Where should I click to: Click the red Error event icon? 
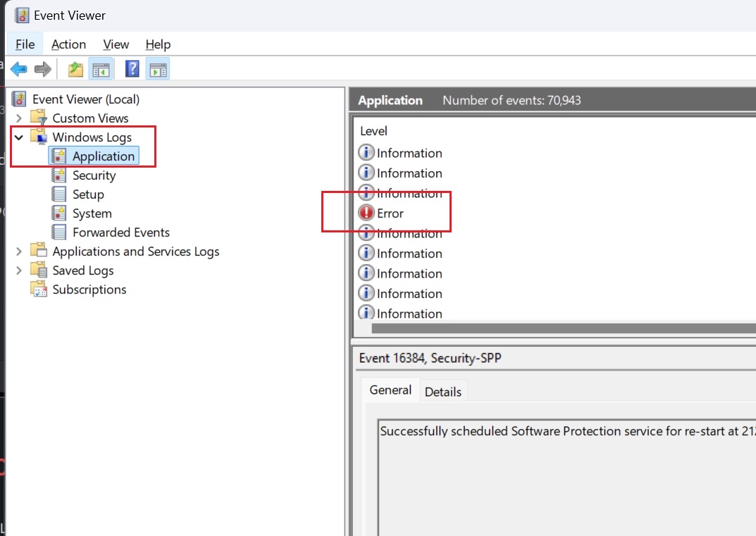coord(366,213)
